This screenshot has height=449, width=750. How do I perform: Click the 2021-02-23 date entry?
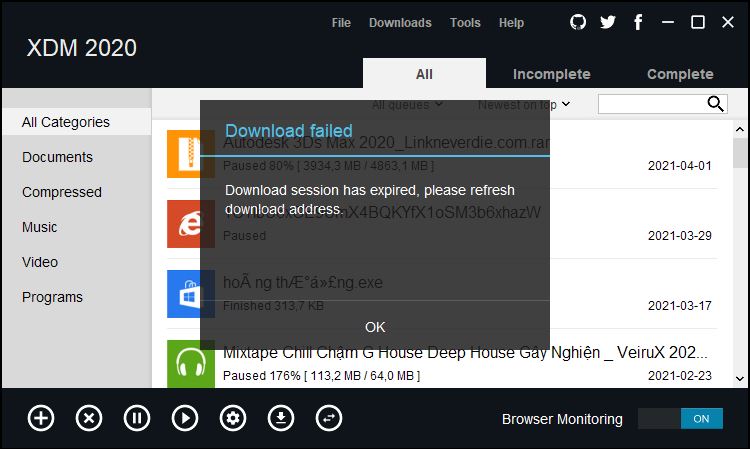680,376
